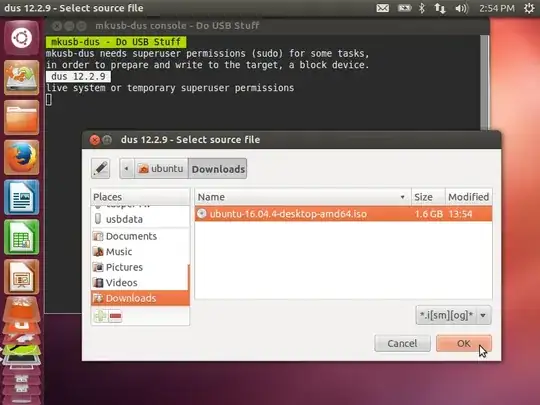Open the sound volume indicator
Viewport: 540px width, 405px height.
[461, 8]
